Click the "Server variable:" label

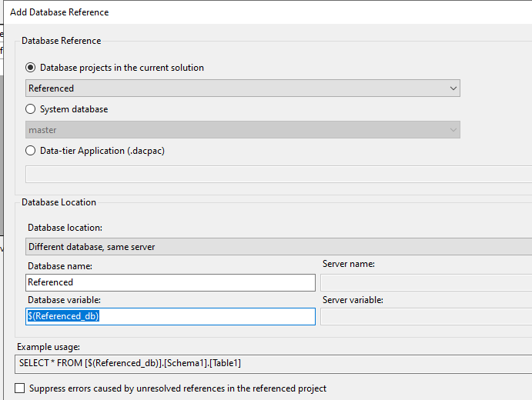click(353, 300)
